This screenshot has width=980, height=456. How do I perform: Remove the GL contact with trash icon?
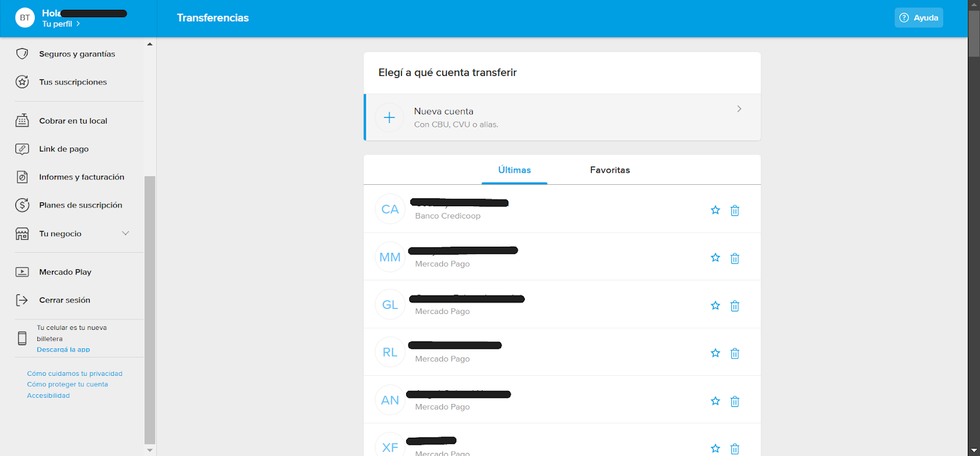[734, 306]
